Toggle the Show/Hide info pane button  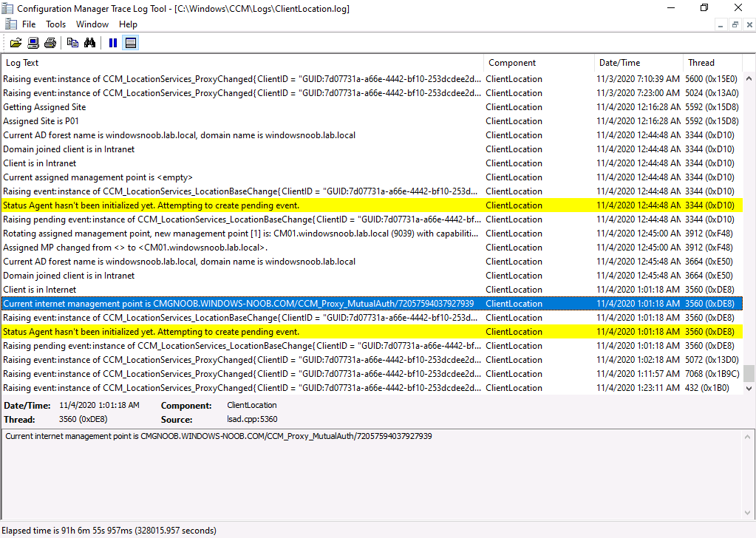(x=131, y=43)
